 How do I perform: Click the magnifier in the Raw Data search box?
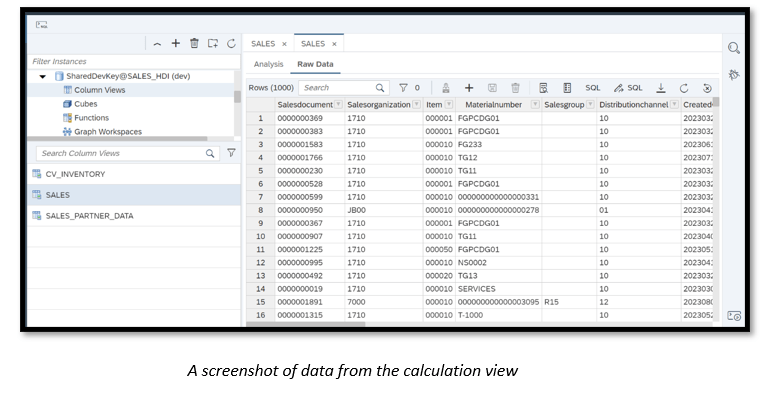[x=380, y=88]
